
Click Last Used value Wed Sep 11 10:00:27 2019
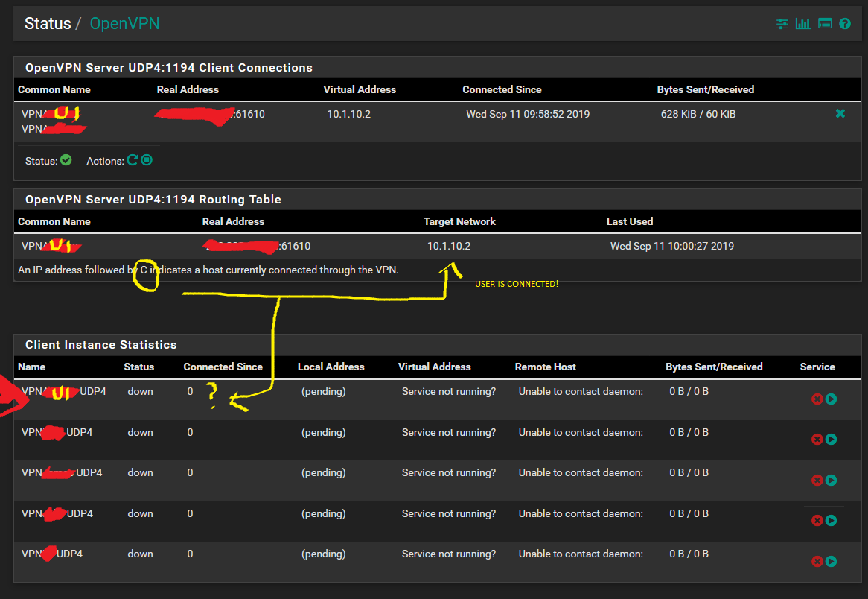(x=672, y=246)
